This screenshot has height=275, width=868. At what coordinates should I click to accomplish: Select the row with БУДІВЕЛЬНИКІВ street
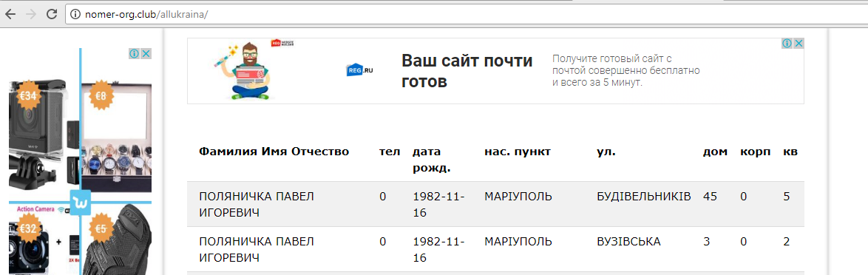click(x=495, y=204)
